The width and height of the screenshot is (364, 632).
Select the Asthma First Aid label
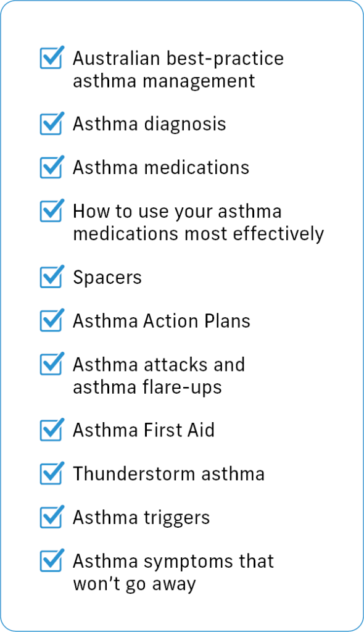point(144,430)
